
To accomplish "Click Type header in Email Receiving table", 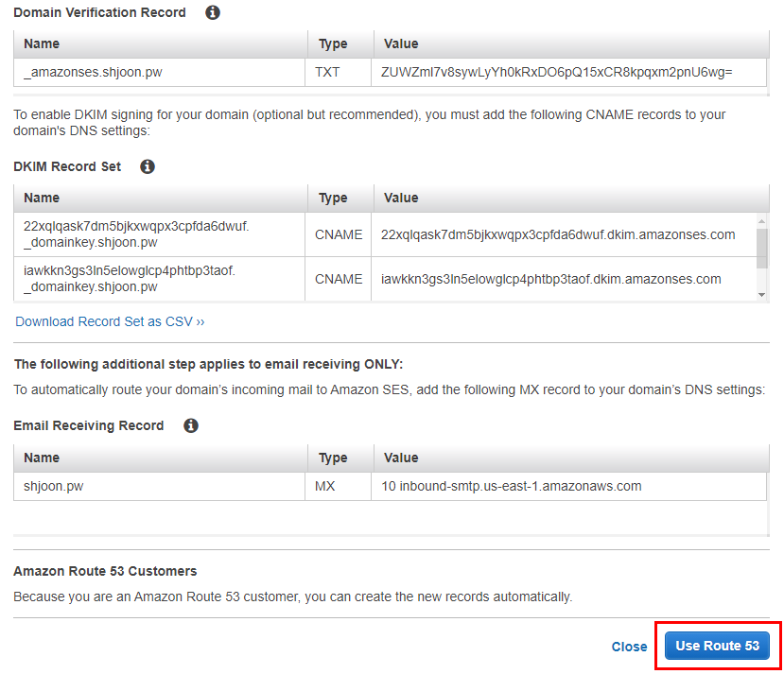I will tap(340, 458).
